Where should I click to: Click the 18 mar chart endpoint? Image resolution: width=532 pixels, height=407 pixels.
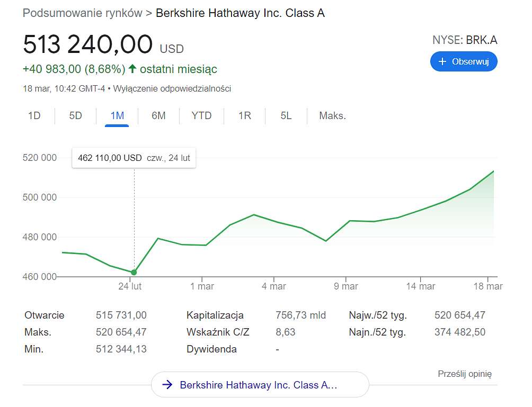pos(493,171)
